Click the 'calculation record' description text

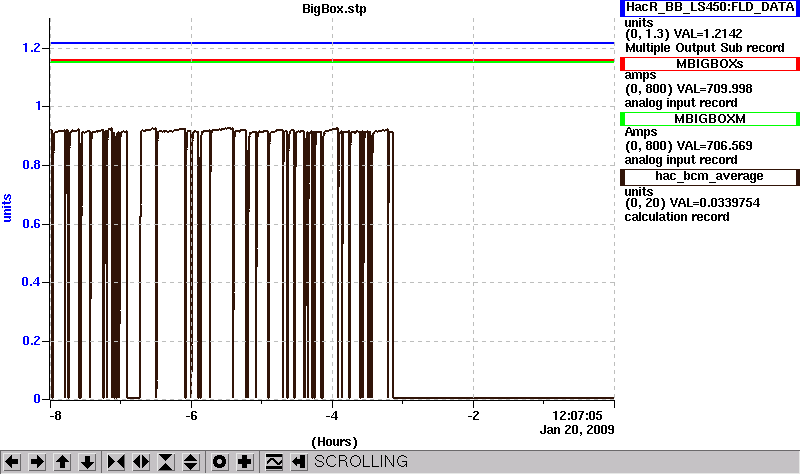(x=677, y=217)
